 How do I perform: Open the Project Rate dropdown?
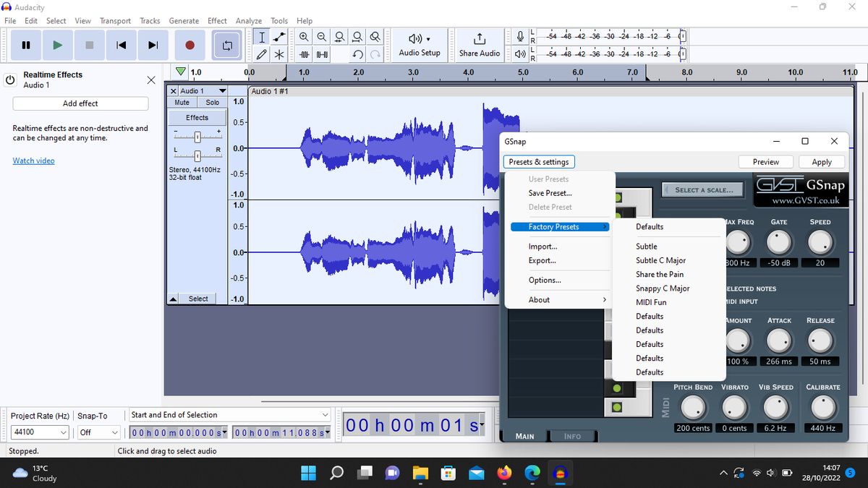tap(39, 432)
